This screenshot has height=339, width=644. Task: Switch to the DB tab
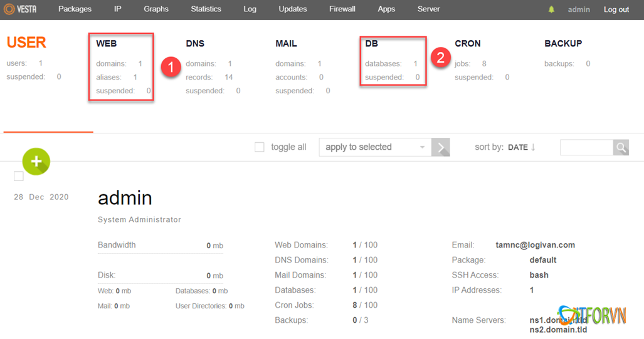pyautogui.click(x=372, y=44)
